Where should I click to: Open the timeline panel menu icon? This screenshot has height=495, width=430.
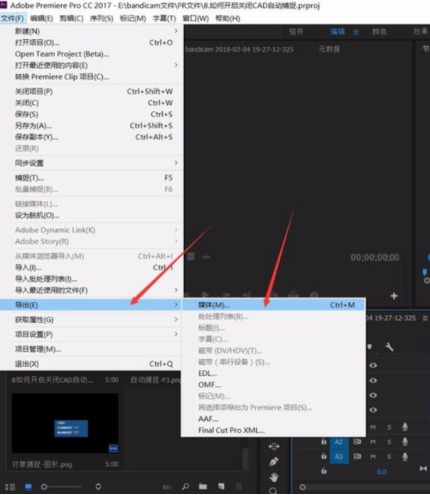[425, 318]
